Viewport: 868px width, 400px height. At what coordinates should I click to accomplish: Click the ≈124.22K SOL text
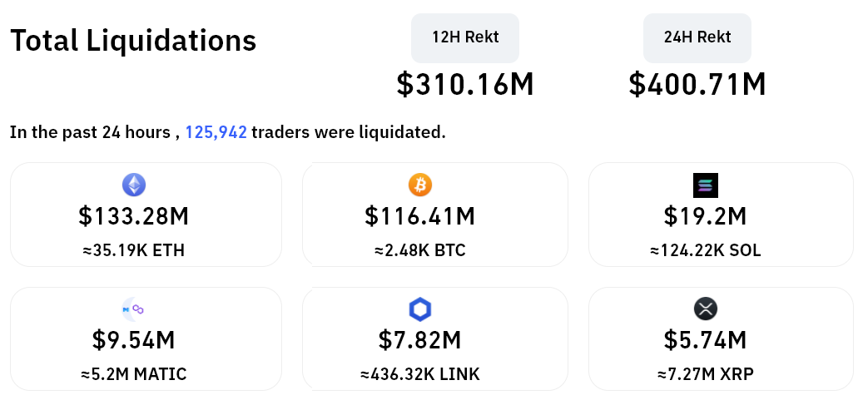pyautogui.click(x=705, y=250)
